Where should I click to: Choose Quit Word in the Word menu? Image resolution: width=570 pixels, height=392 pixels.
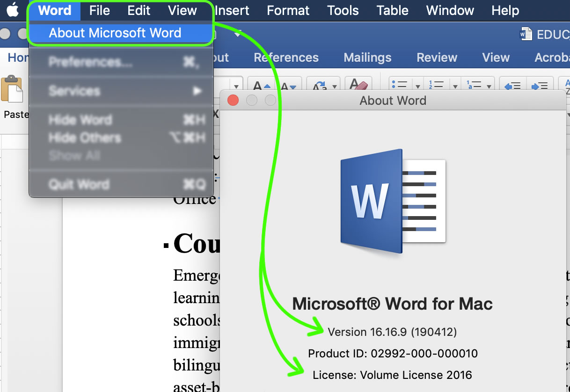pos(121,184)
